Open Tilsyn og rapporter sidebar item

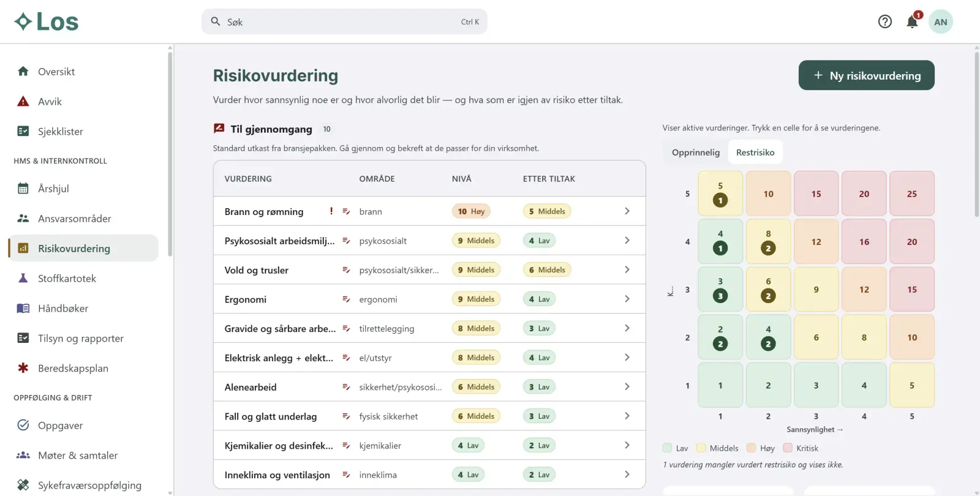(x=83, y=339)
